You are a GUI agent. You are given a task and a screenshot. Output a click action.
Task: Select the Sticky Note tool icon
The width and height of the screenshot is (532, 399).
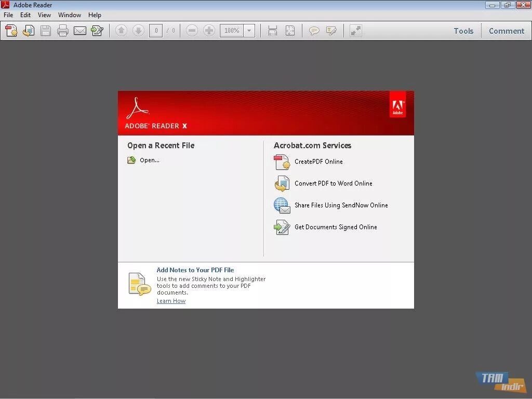[x=314, y=31]
